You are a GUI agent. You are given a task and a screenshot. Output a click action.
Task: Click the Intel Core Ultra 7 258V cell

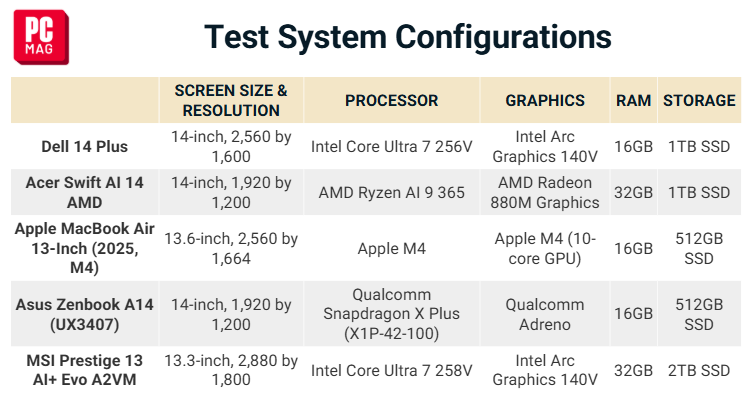[392, 370]
